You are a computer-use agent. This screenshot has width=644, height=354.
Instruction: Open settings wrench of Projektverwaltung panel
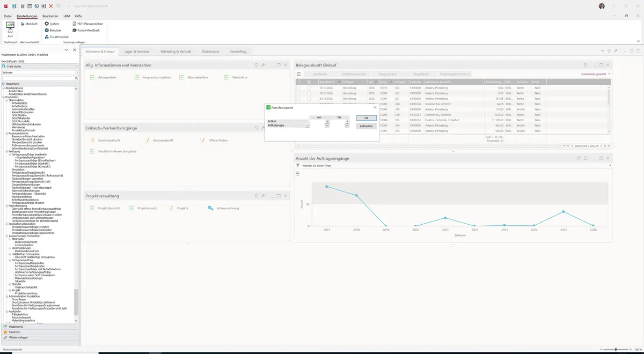[x=263, y=196]
